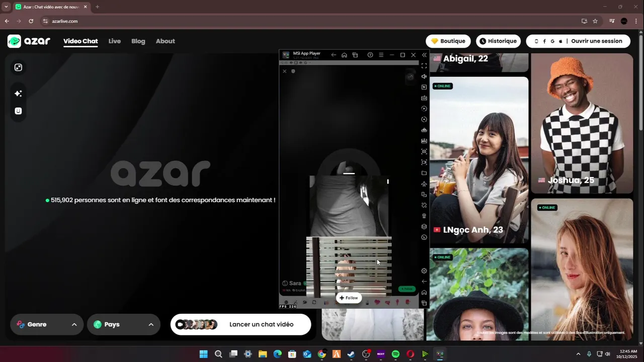
Task: Show hidden system tray icons
Action: 578,354
